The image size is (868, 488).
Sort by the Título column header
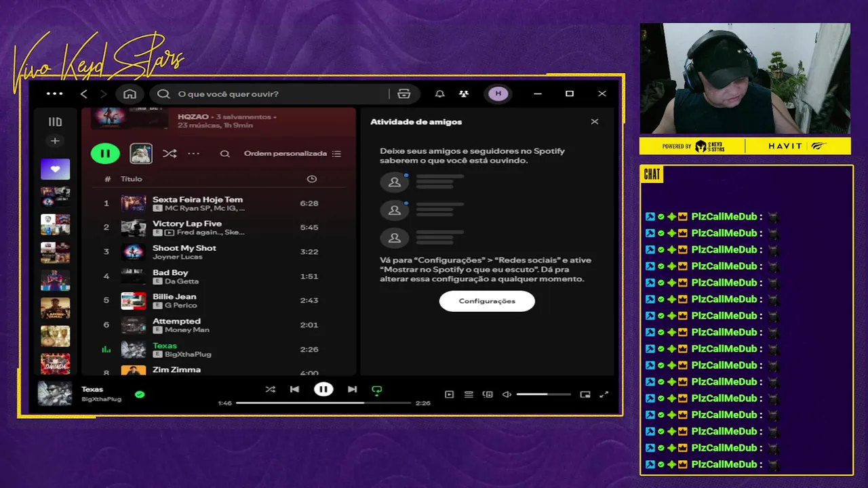[132, 179]
